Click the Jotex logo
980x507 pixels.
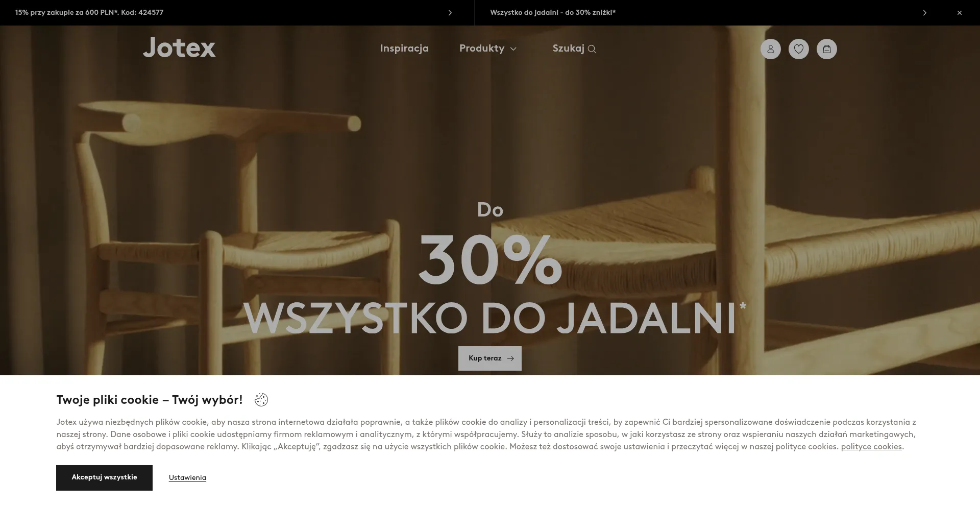(x=179, y=47)
